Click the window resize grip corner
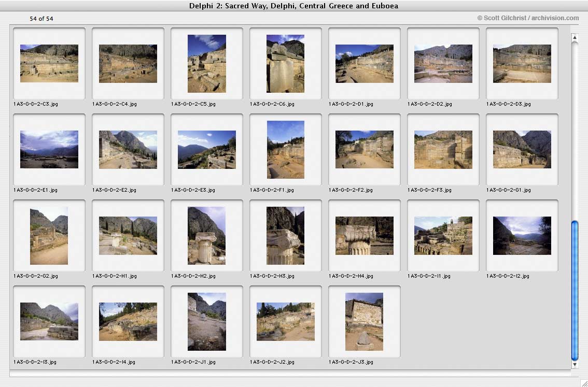The image size is (588, 387). 583,382
